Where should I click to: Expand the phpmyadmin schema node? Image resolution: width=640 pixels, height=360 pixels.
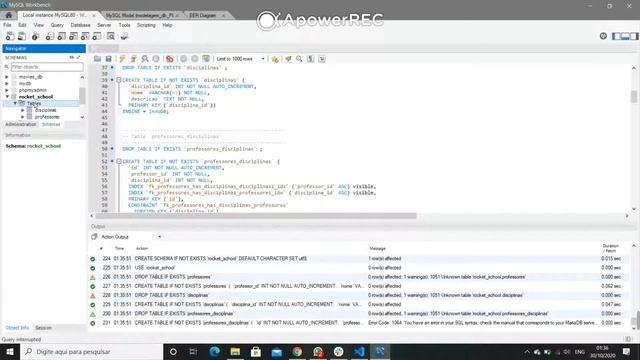(7, 90)
